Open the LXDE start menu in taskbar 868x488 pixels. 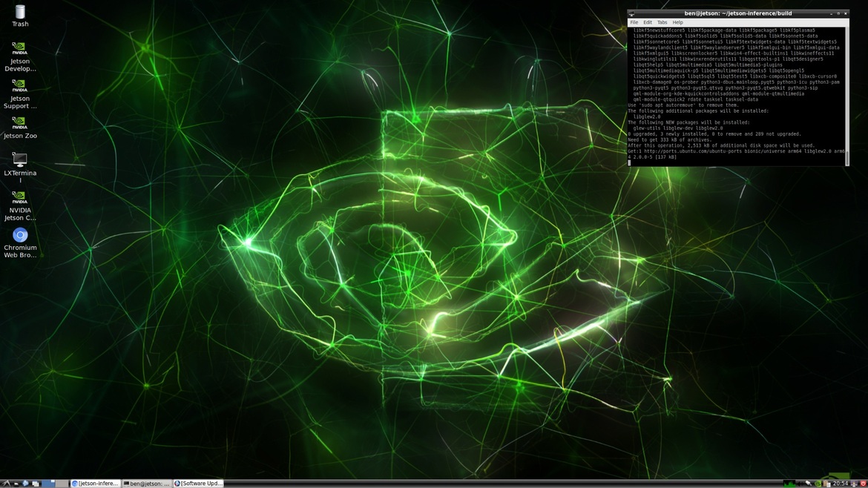(7, 483)
